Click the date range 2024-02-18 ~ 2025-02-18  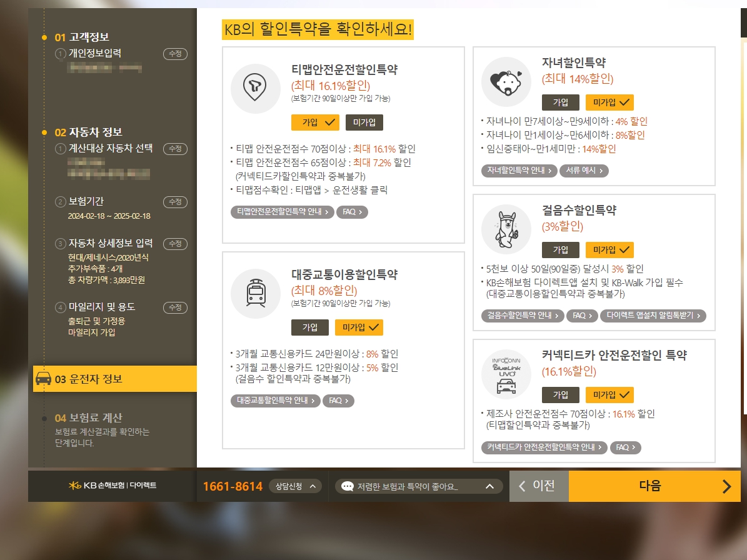pos(109,216)
